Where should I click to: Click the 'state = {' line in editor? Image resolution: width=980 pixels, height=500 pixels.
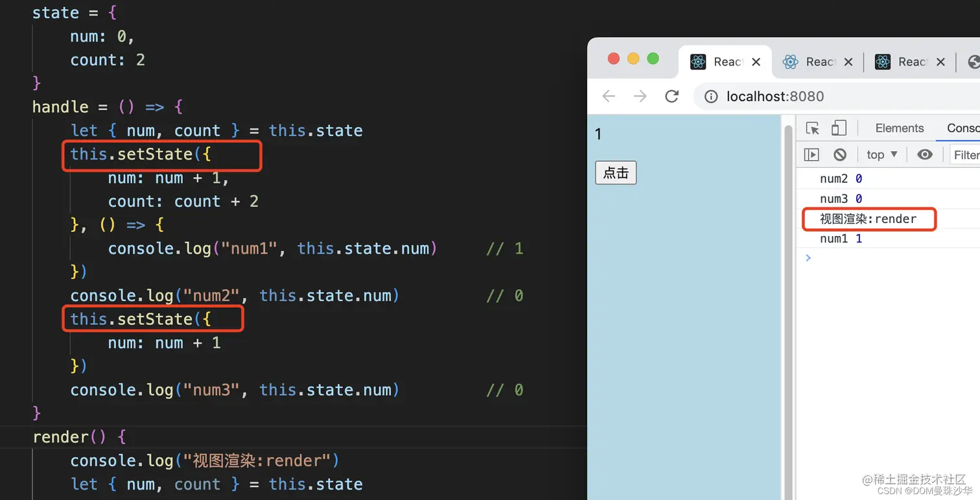pyautogui.click(x=75, y=12)
